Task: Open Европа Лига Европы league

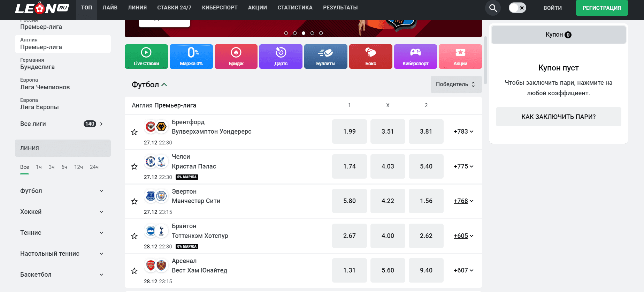Action: pos(63,104)
